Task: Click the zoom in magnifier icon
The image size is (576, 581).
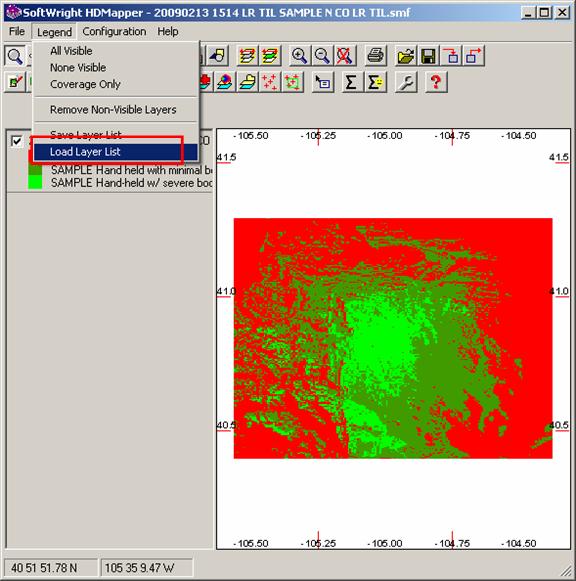Action: point(299,56)
